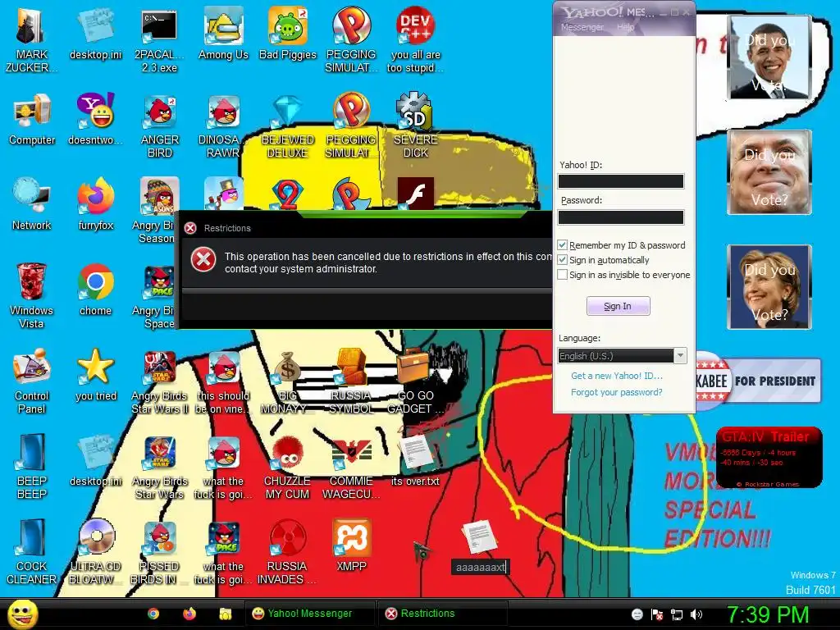This screenshot has height=630, width=840.
Task: Click the 'aaaaaaaxt' file rename field
Action: (480, 567)
